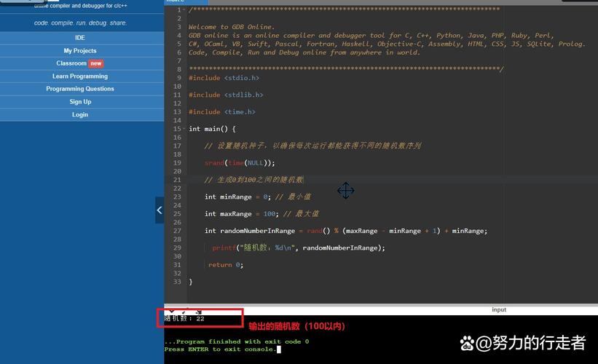Viewport: 598px width, 364px height.
Task: Click the '随机数: 22' console output
Action: [184, 319]
